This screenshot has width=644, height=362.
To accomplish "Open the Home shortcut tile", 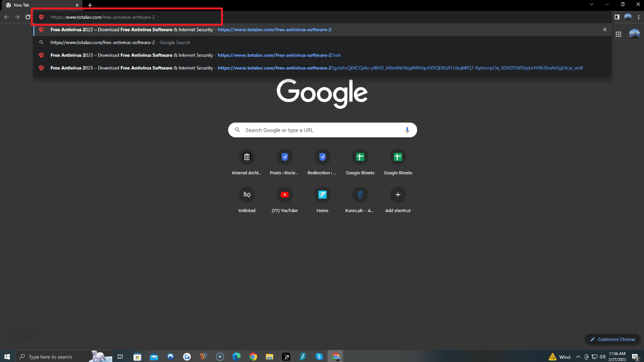I will [x=322, y=200].
